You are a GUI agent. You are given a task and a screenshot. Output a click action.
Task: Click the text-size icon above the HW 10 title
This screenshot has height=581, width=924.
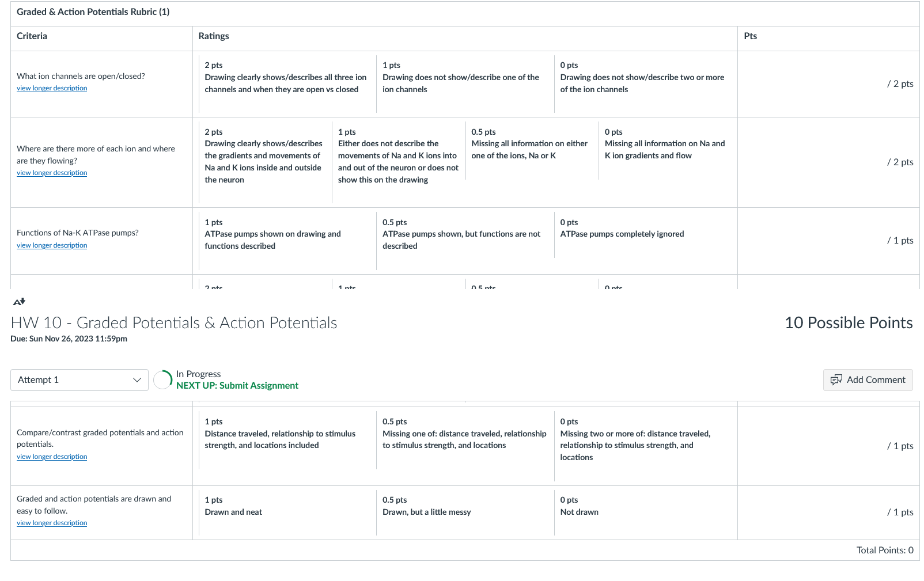coord(19,301)
